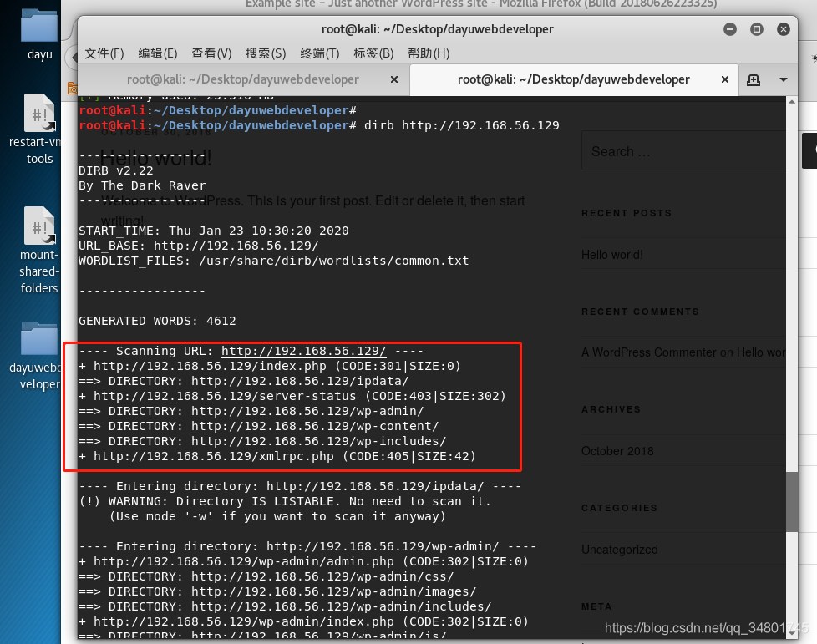Click the wp-admin/images/ directory line

pyautogui.click(x=277, y=591)
